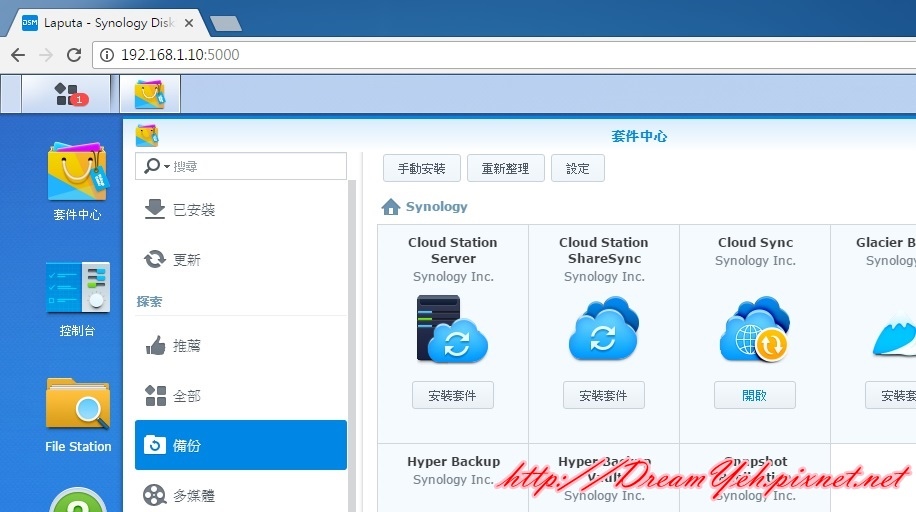Open Package Center Settings (設定) button
Viewport: 916px width, 512px height.
[578, 168]
